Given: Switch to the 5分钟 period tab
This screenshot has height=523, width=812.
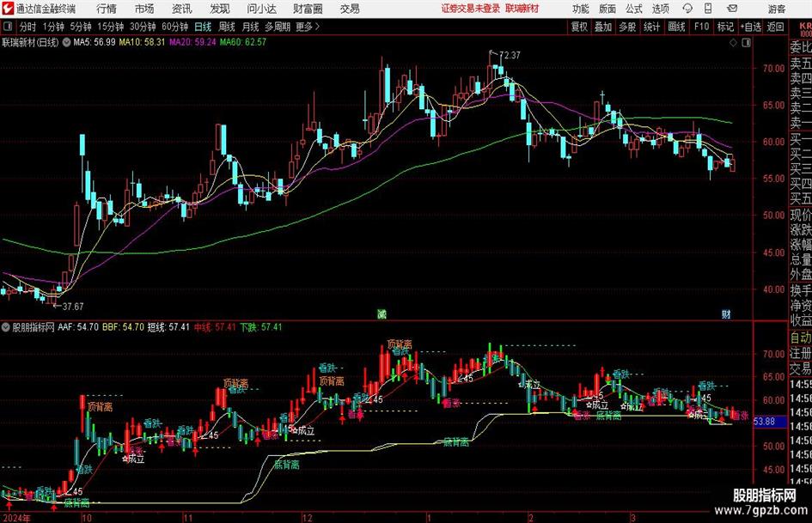Looking at the screenshot, I should [81, 27].
